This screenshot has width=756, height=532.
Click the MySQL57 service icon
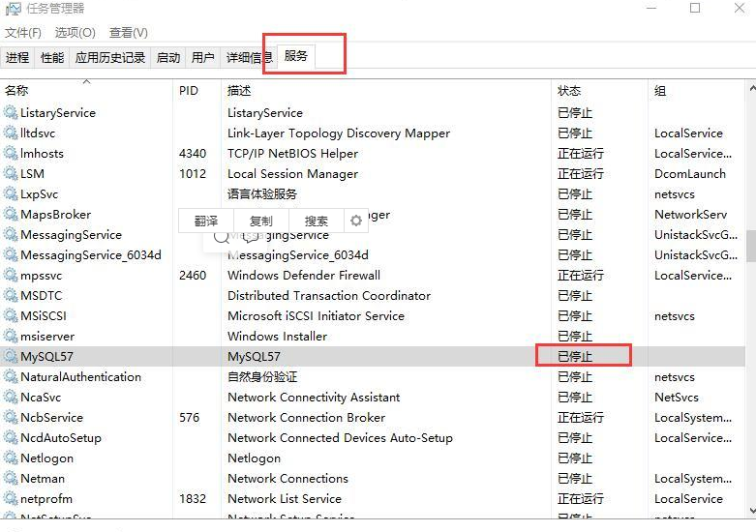point(11,357)
